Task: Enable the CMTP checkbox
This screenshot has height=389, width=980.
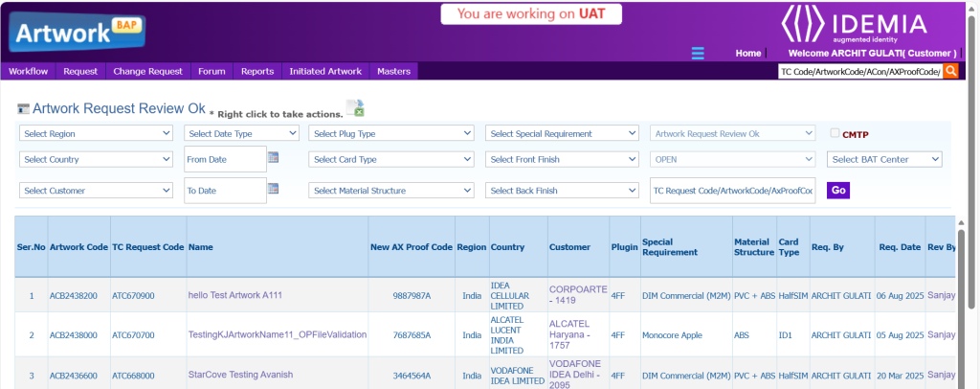Action: 835,133
